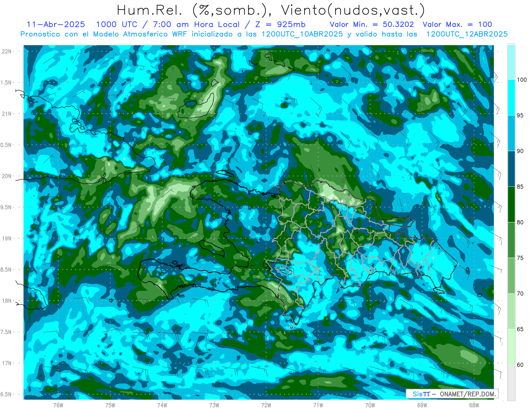Screen dimensions: 532x411
Task: Select the light green 70–75 legend swatch
Action: pos(511,276)
